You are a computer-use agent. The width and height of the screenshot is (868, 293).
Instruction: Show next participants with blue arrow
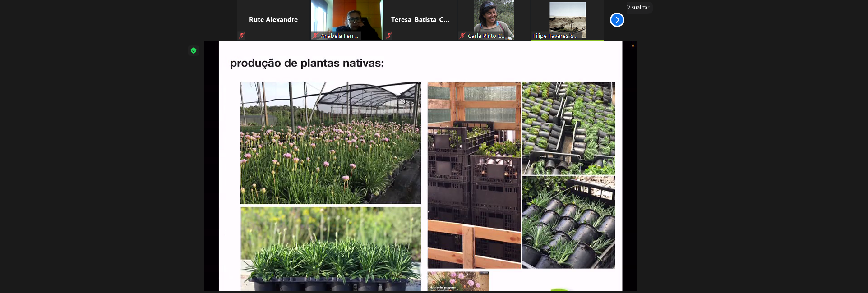pyautogui.click(x=617, y=20)
